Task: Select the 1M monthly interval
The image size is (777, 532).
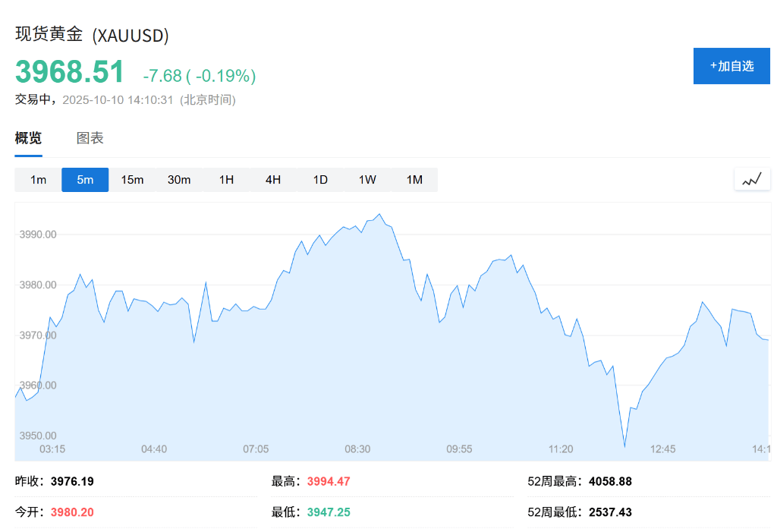Action: coord(414,180)
